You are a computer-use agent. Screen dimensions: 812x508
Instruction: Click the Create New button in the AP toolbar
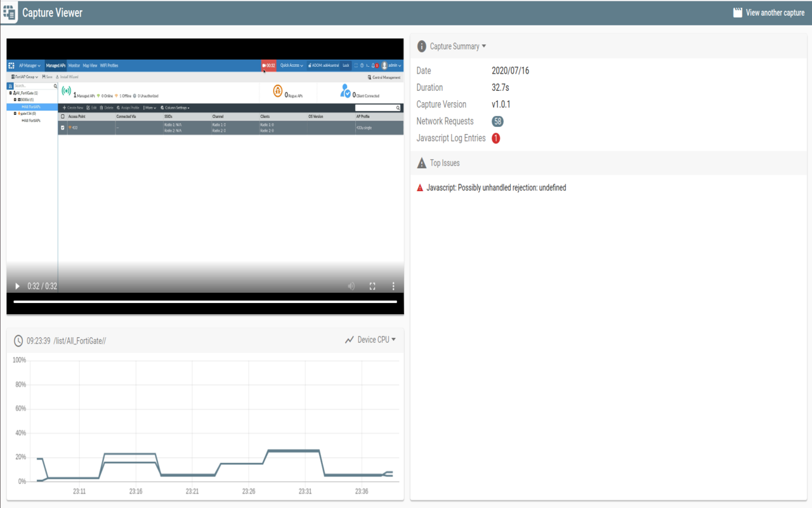(x=72, y=107)
